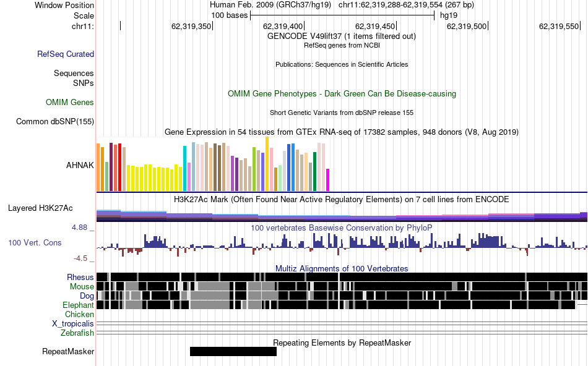This screenshot has width=588, height=366.
Task: Click the Window Position label
Action: coord(64,5)
